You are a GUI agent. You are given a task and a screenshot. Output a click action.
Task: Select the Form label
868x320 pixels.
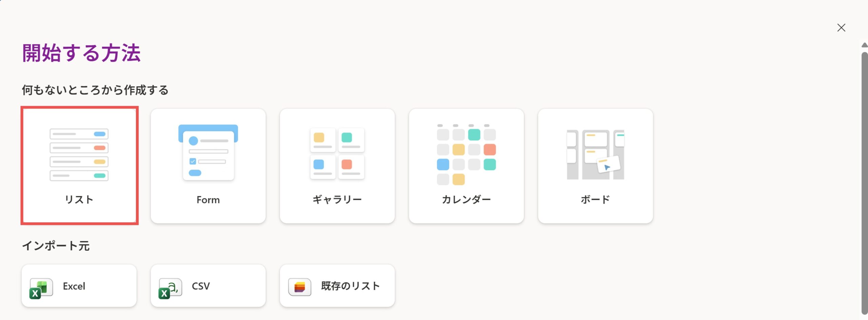tap(208, 200)
